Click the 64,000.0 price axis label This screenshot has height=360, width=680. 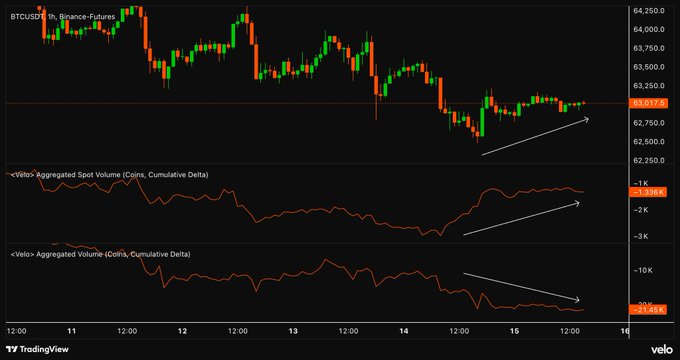pos(649,29)
